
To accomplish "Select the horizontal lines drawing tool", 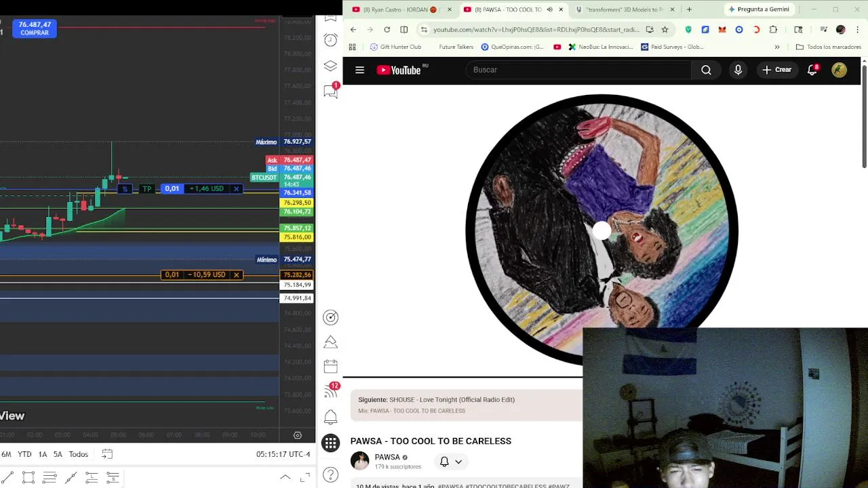I will pos(50,478).
